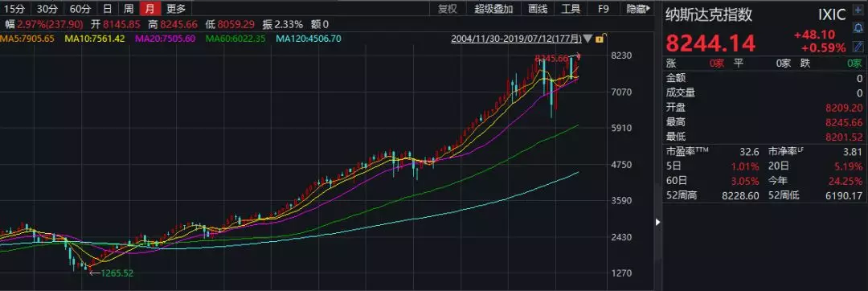The image size is (868, 291).
Task: Click the 复权 adjustment button
Action: (448, 9)
